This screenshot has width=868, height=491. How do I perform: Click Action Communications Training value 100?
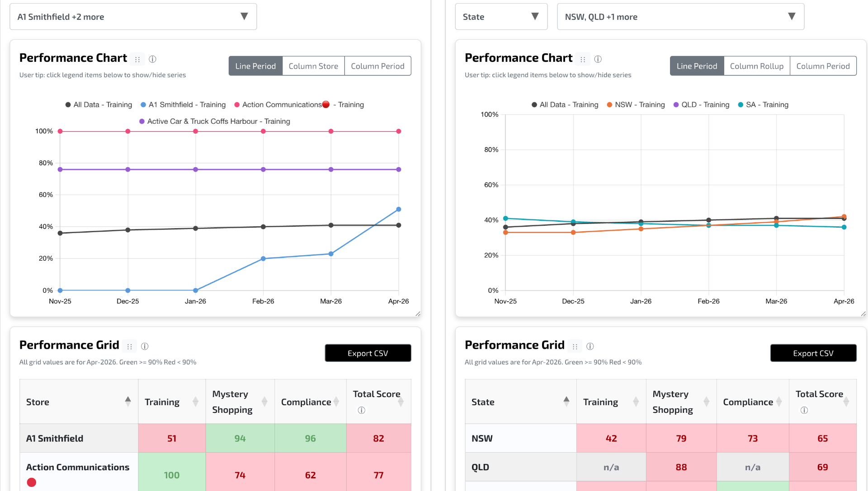pyautogui.click(x=172, y=475)
